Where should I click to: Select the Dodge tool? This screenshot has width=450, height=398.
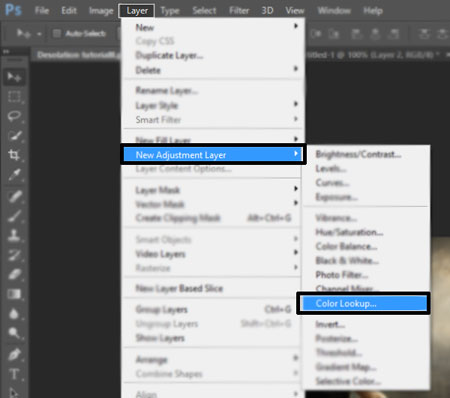coord(14,333)
